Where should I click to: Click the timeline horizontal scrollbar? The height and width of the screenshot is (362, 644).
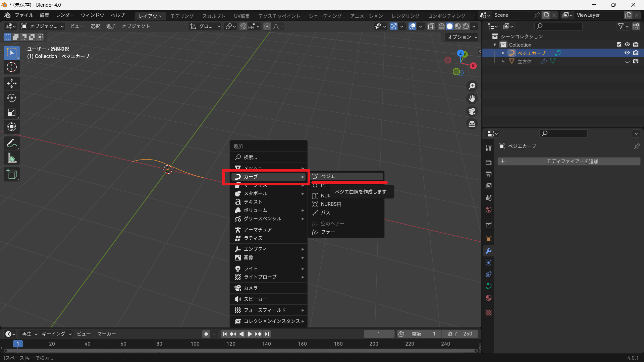240,351
